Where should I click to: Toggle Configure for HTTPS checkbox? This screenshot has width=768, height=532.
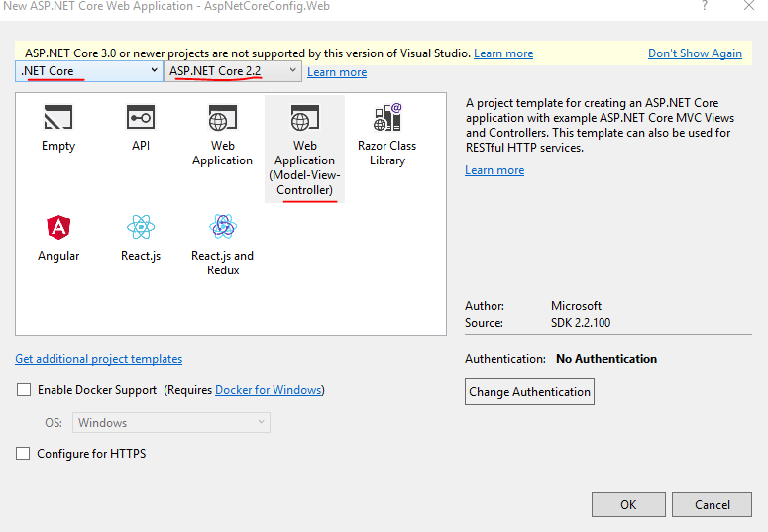click(x=23, y=453)
